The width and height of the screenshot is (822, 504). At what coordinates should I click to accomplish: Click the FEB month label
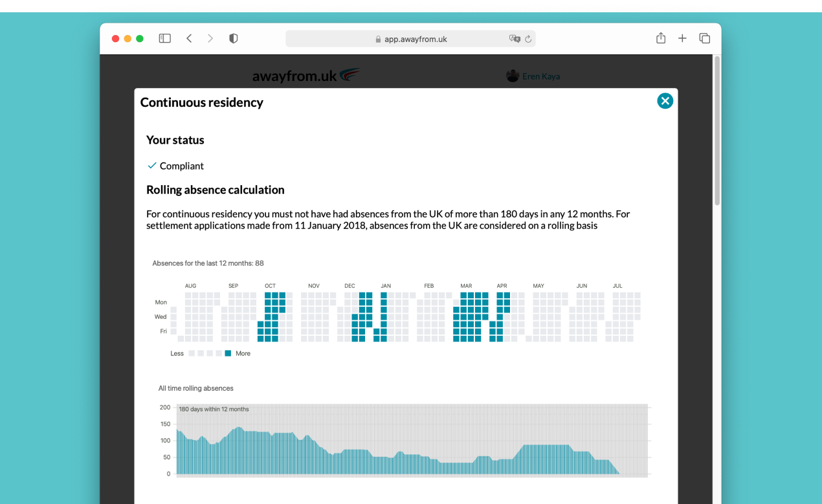point(429,286)
